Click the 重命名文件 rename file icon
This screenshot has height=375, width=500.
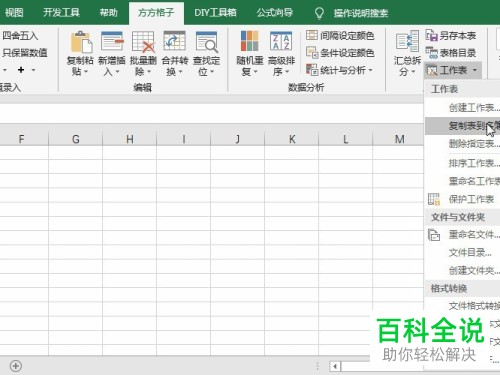point(434,235)
